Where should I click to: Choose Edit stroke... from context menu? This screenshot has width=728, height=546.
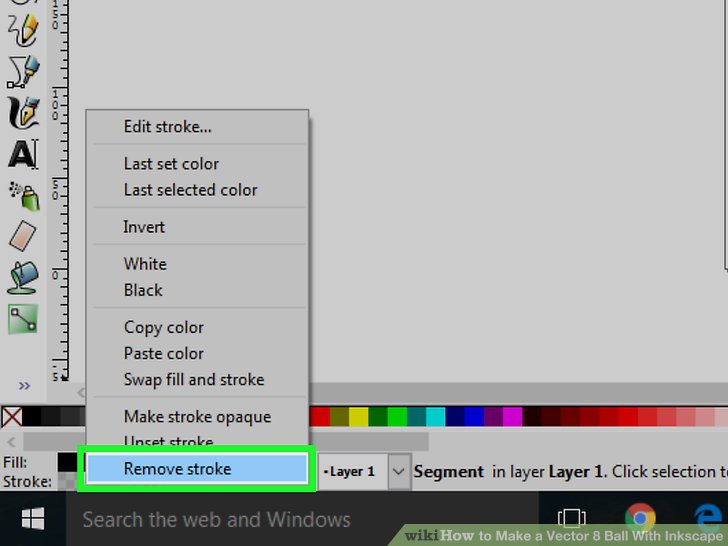tap(198, 127)
